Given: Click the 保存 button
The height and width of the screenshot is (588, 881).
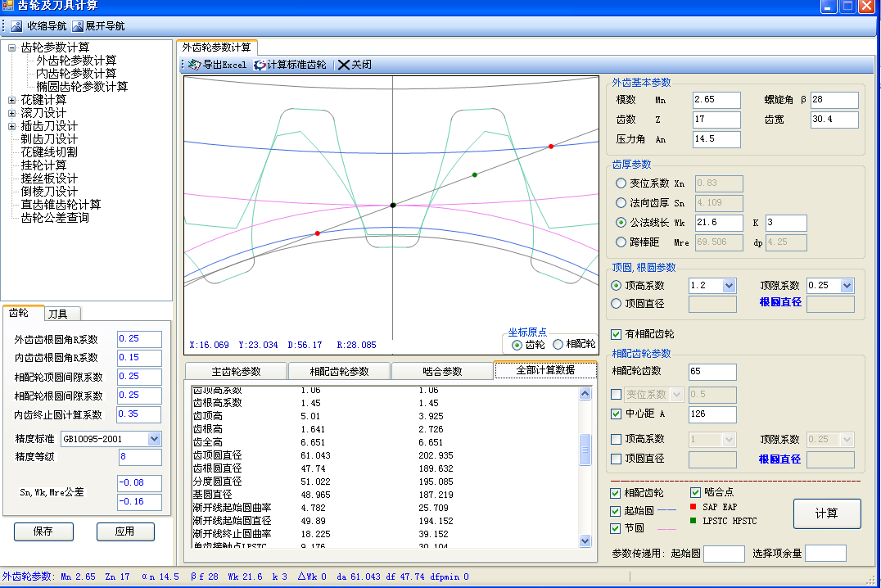Looking at the screenshot, I should point(43,531).
